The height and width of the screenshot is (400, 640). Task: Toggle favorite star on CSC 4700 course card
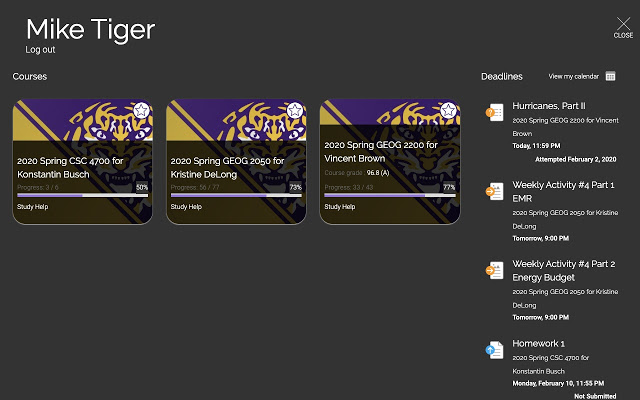pos(141,110)
